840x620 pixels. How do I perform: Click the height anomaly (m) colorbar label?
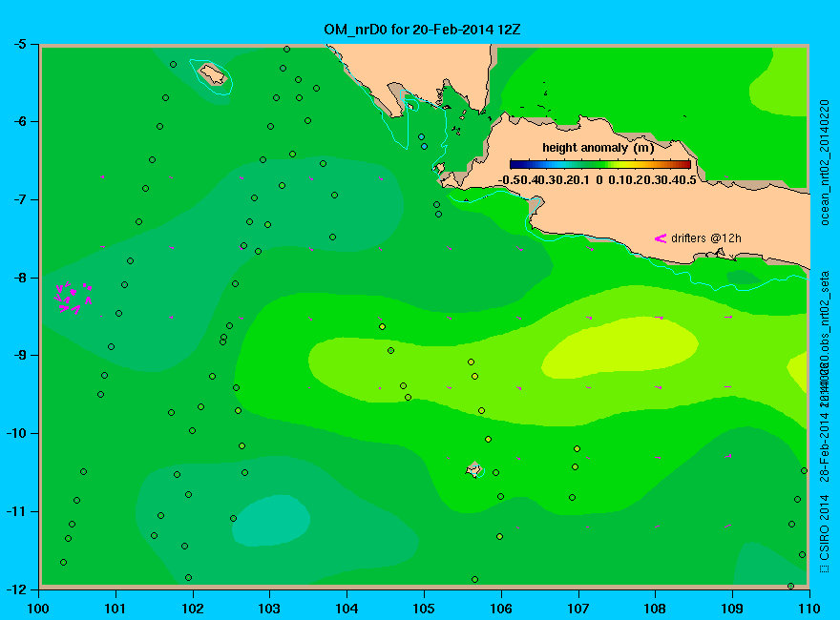(598, 148)
